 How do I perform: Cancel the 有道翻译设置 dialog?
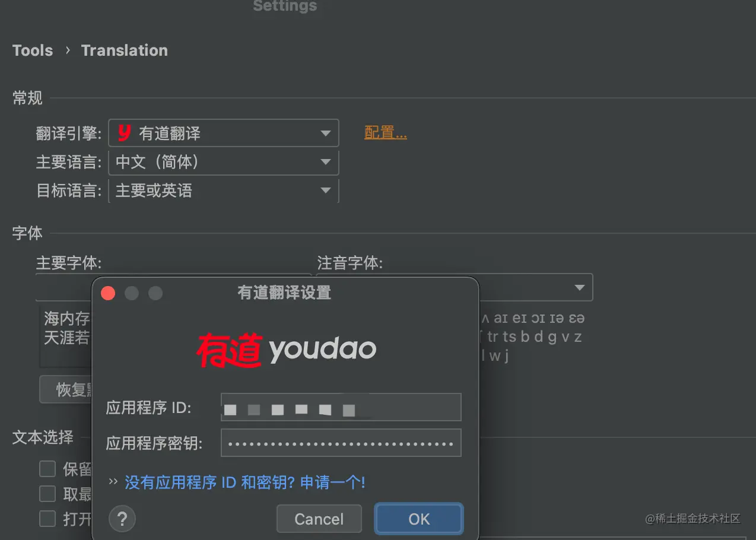[x=319, y=519]
